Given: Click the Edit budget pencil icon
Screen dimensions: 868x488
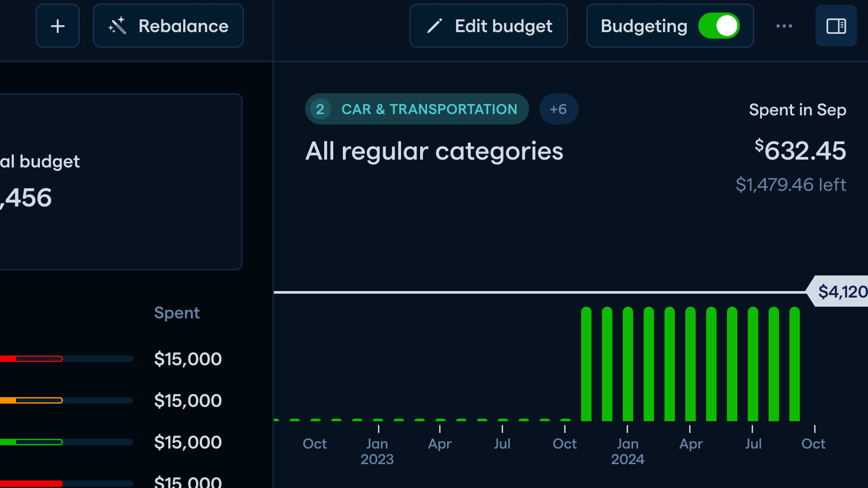Looking at the screenshot, I should tap(434, 26).
